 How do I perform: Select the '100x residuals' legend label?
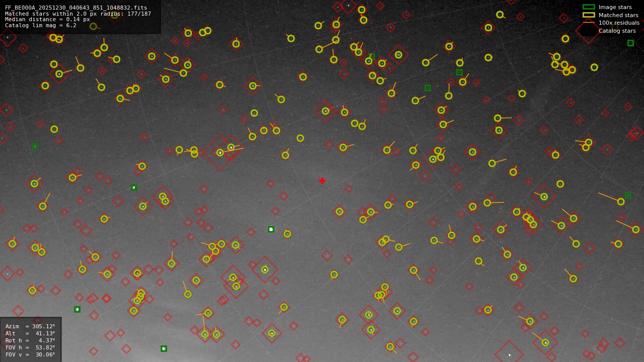[x=619, y=23]
